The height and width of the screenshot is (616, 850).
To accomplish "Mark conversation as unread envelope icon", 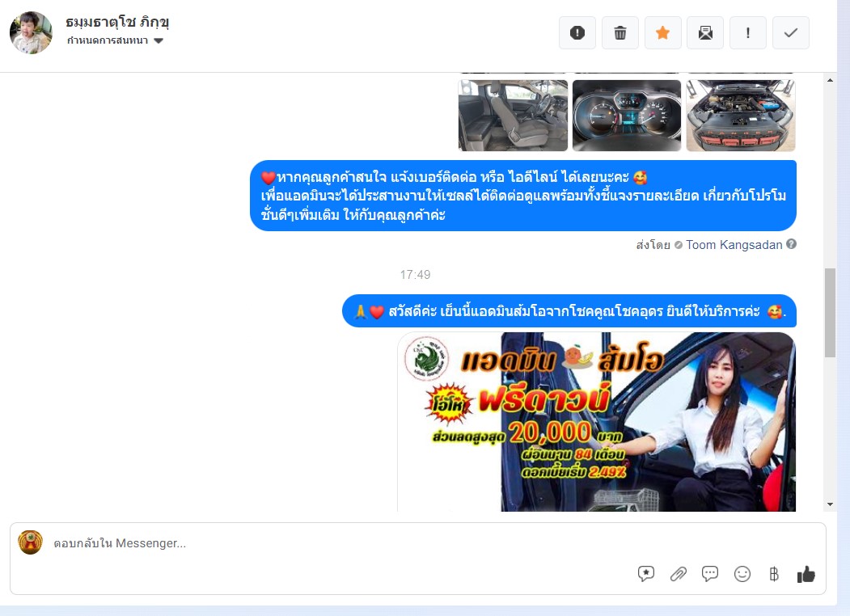I will coord(705,33).
